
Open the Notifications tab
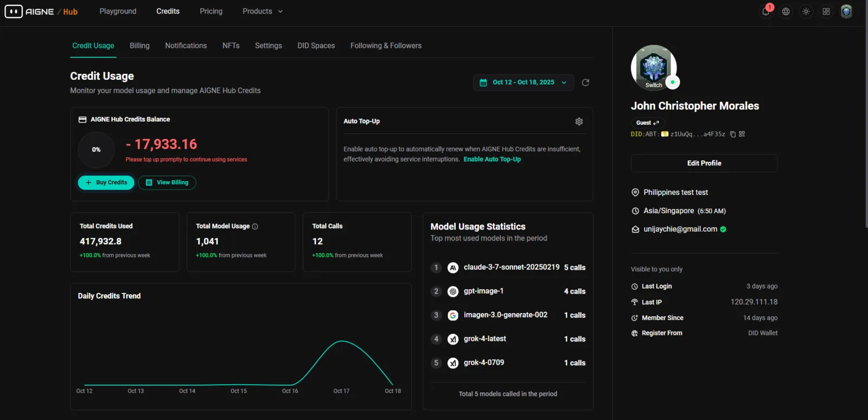point(186,46)
